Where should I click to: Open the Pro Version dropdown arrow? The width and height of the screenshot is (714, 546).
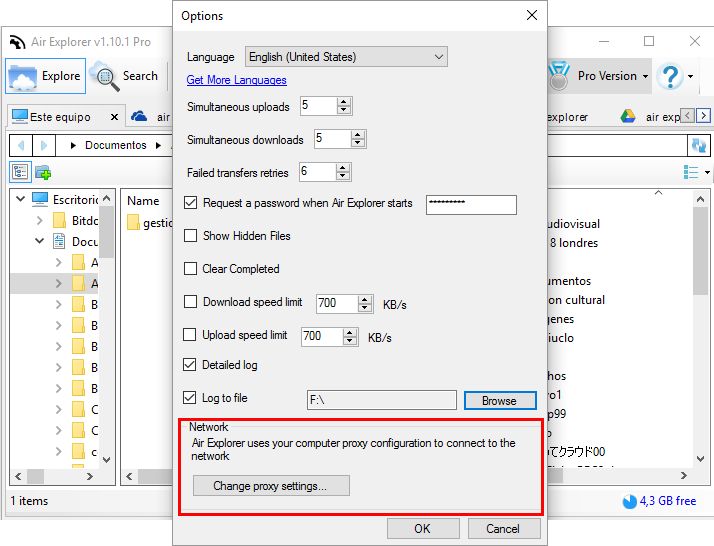tap(645, 77)
